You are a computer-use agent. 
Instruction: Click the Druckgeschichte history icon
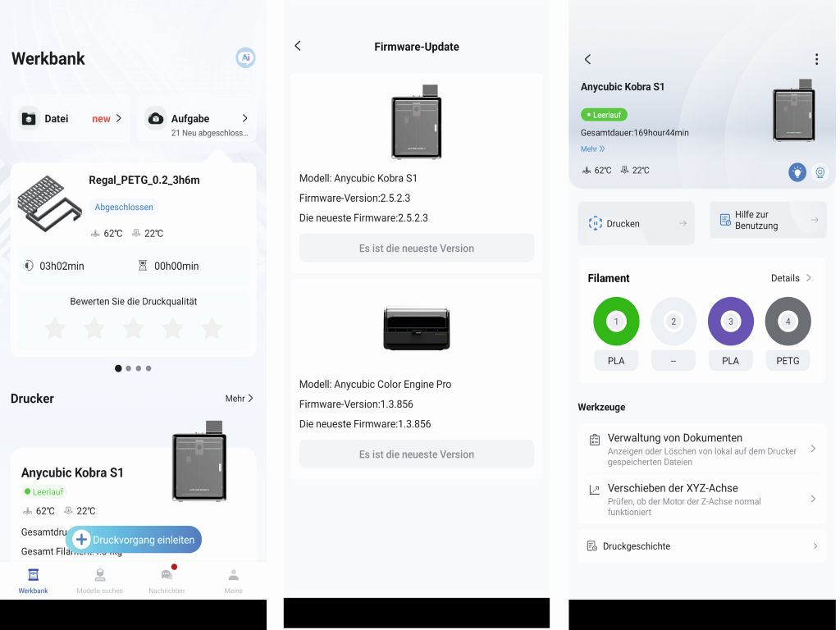click(x=592, y=546)
